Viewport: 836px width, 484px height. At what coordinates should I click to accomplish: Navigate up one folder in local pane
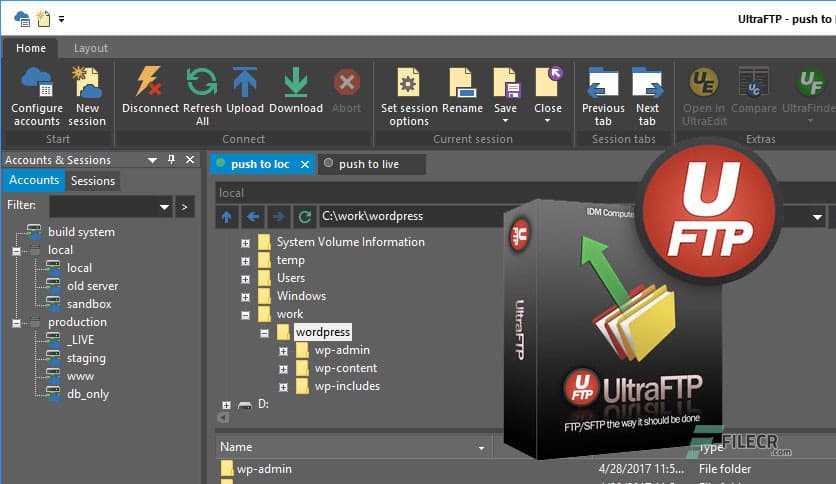click(227, 216)
